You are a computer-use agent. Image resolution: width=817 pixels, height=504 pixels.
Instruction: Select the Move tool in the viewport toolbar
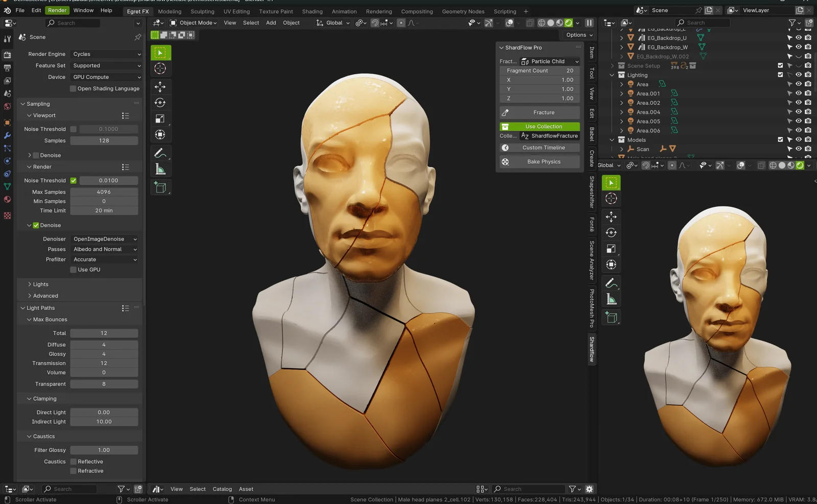[x=161, y=87]
